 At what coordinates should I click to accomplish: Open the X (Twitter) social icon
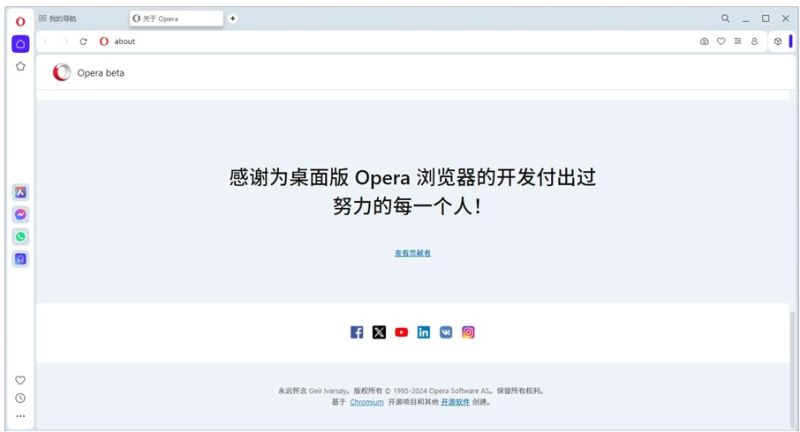tap(379, 333)
